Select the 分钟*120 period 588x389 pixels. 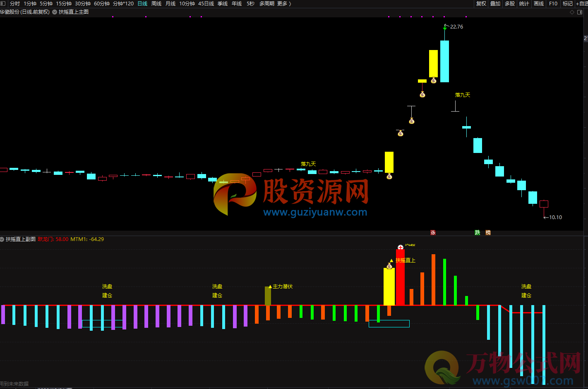(123, 3)
